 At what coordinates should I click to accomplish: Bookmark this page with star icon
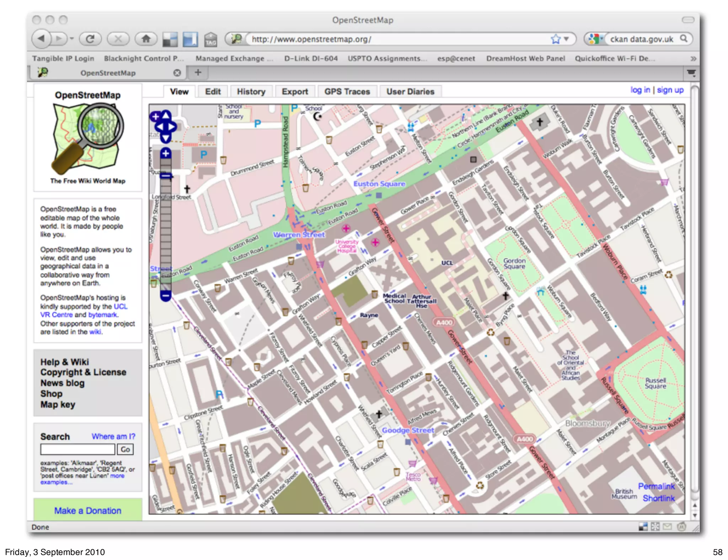coord(555,39)
